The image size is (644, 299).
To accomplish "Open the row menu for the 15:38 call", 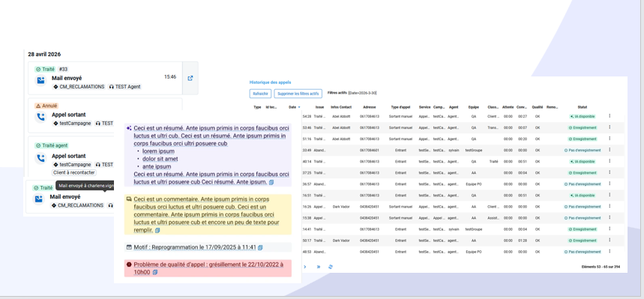I will (x=610, y=217).
